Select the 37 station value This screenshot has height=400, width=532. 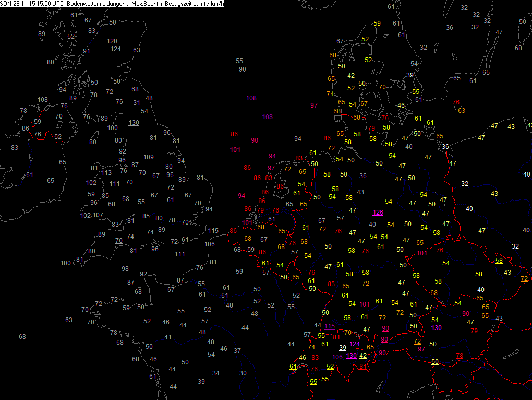(x=237, y=350)
